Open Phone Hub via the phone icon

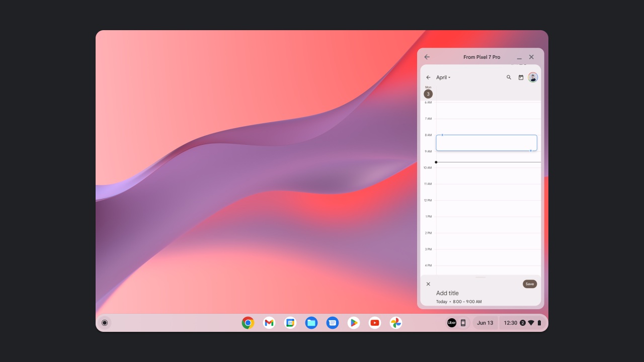(462, 323)
